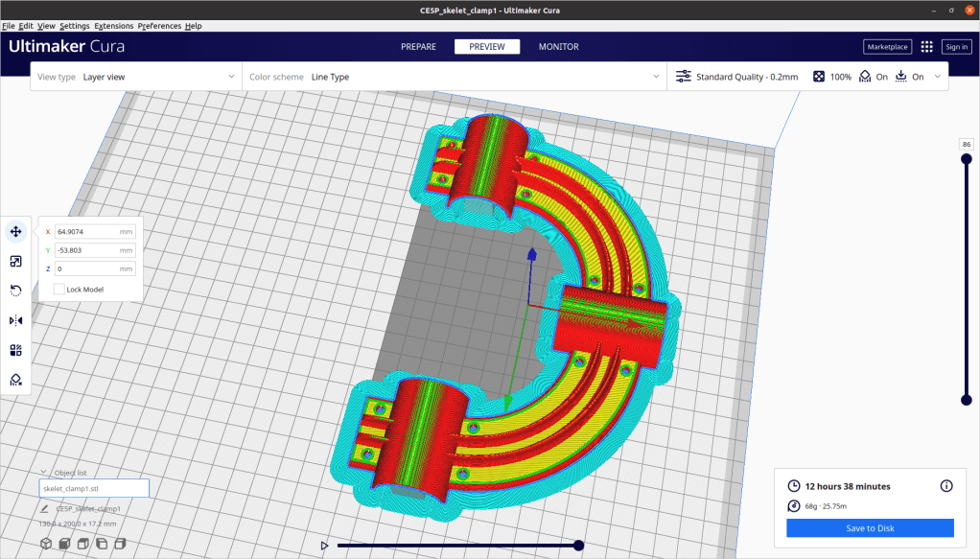
Task: Switch to the 3D isometric camera view icon
Action: coord(46,544)
